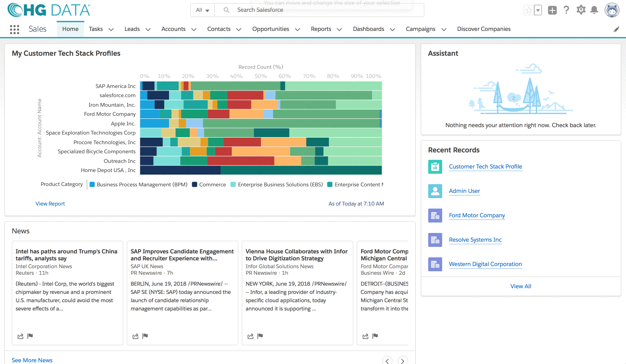Open the search scope All dropdown

pyautogui.click(x=203, y=10)
